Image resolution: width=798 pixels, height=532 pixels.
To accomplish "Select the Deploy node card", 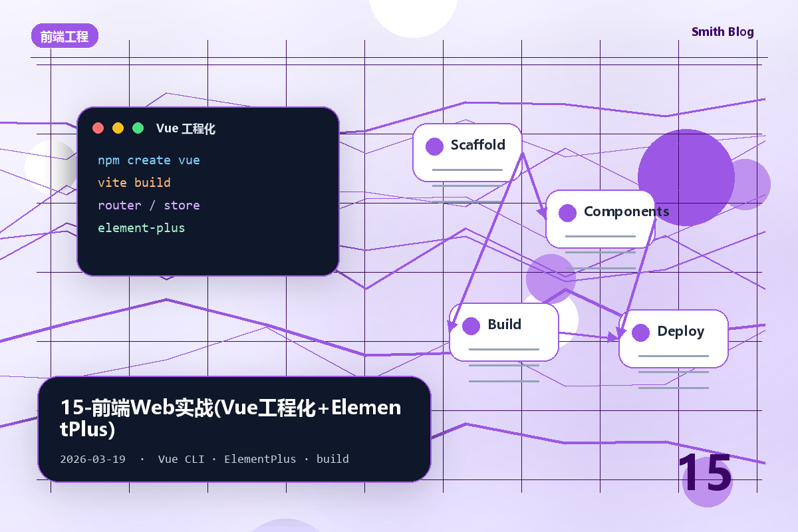I will (673, 338).
